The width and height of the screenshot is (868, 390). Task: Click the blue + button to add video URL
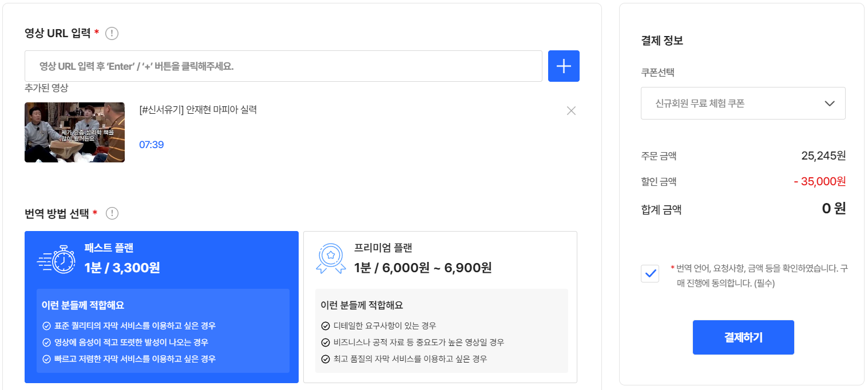pos(564,66)
